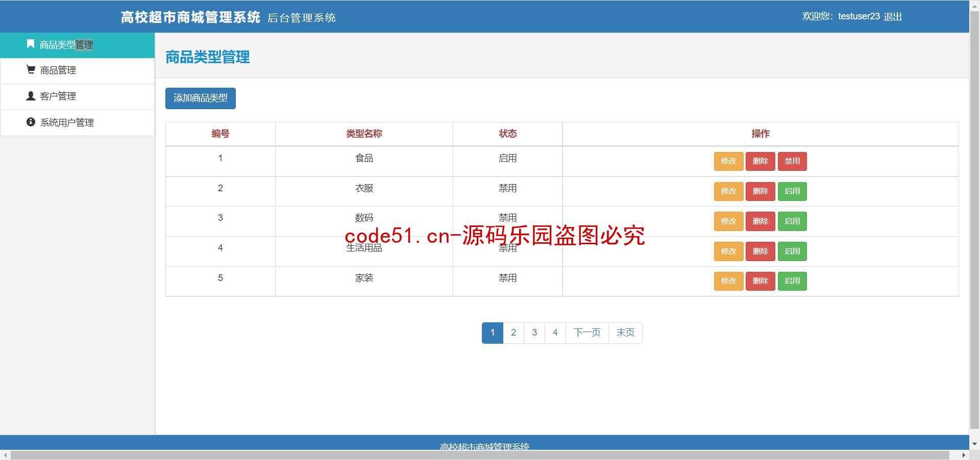980x460 pixels.
Task: Click 启用 for the 家装 row
Action: tap(792, 281)
